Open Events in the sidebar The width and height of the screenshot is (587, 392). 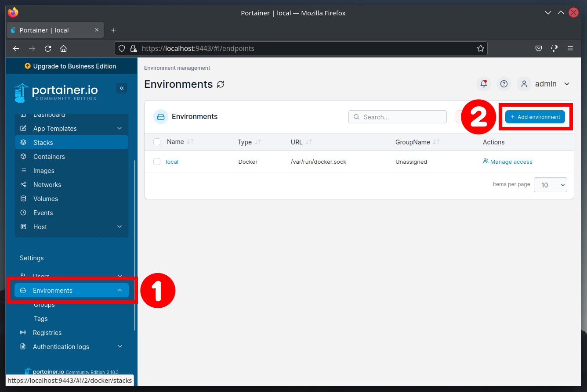coord(72,213)
